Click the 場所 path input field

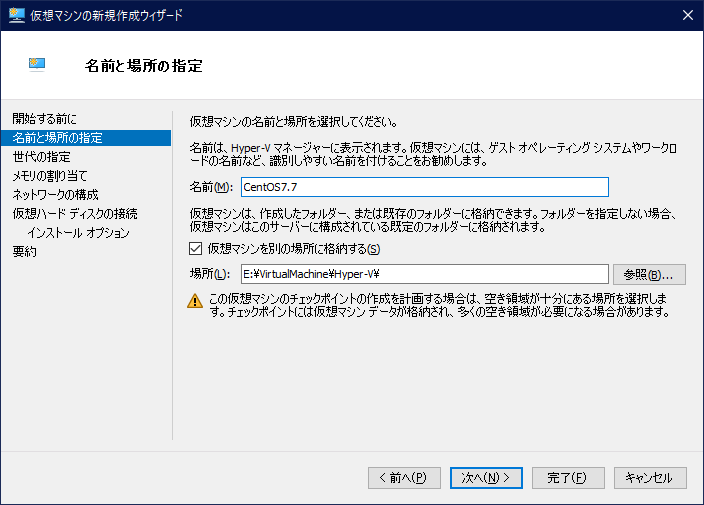point(425,274)
